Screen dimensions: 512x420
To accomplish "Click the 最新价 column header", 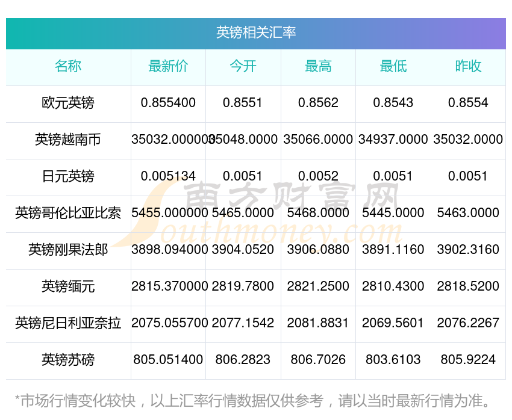I will [168, 66].
